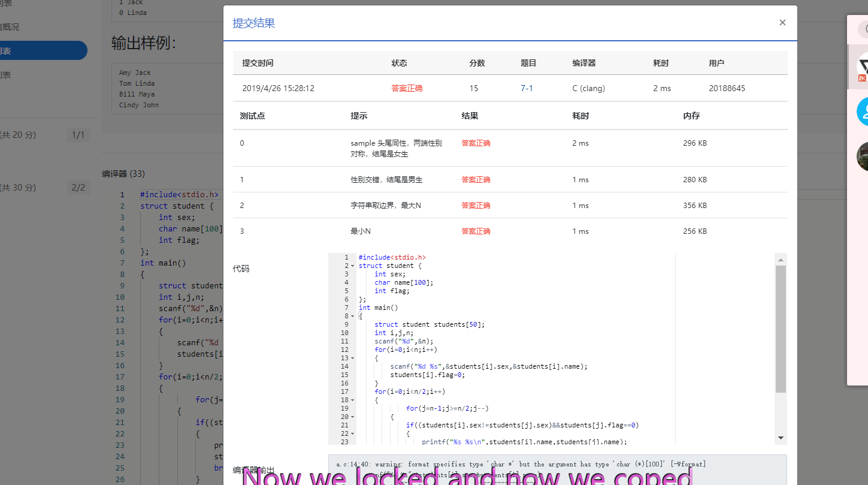The height and width of the screenshot is (485, 868).
Task: Collapse the main() block fold arrow at line 8
Action: point(352,316)
